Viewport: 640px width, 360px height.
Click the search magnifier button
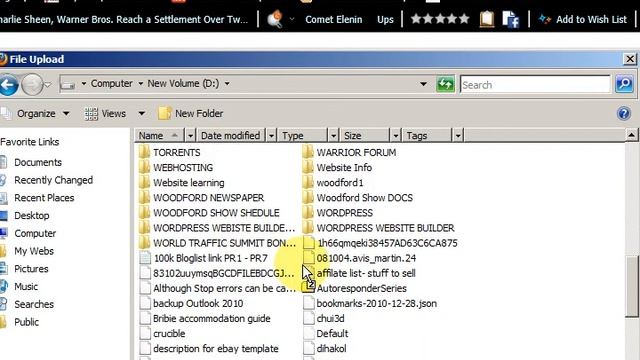pyautogui.click(x=624, y=84)
